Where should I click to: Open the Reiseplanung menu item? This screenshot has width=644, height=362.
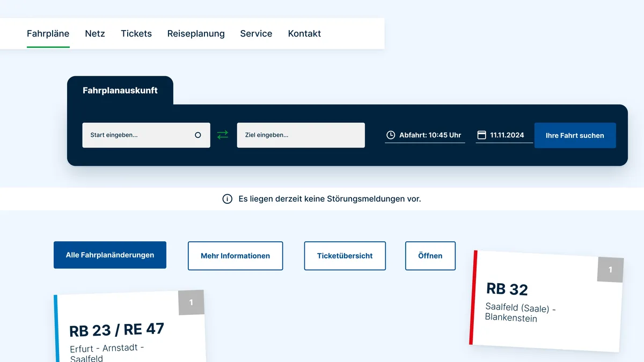click(x=196, y=33)
